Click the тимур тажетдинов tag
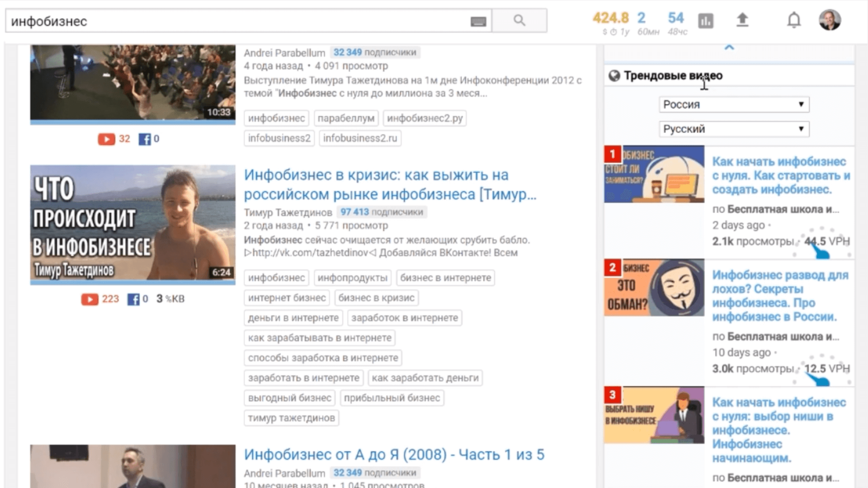The width and height of the screenshot is (868, 488). point(291,418)
